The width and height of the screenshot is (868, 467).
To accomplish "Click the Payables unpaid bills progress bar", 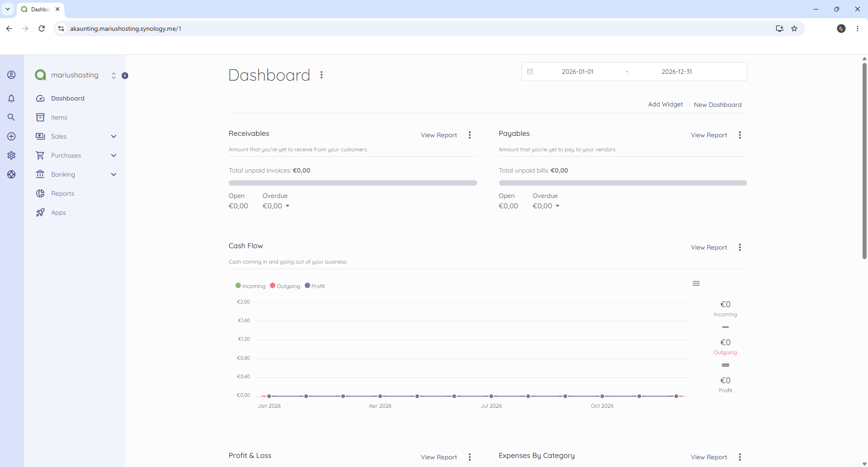I will click(623, 183).
